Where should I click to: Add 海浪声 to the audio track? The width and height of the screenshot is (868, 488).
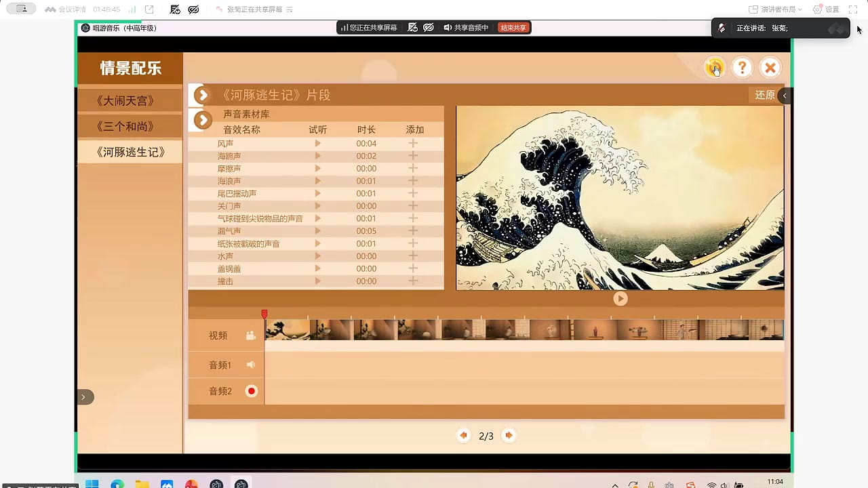point(413,181)
